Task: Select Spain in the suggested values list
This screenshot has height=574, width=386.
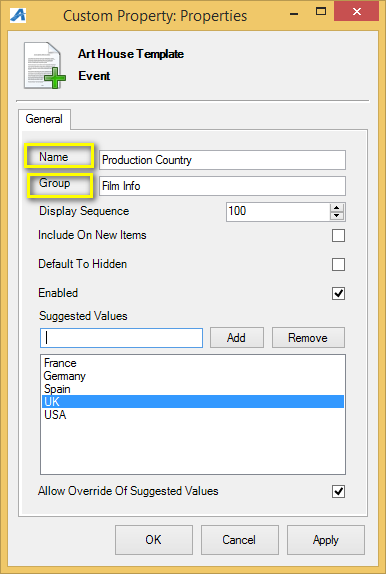Action: (193, 389)
